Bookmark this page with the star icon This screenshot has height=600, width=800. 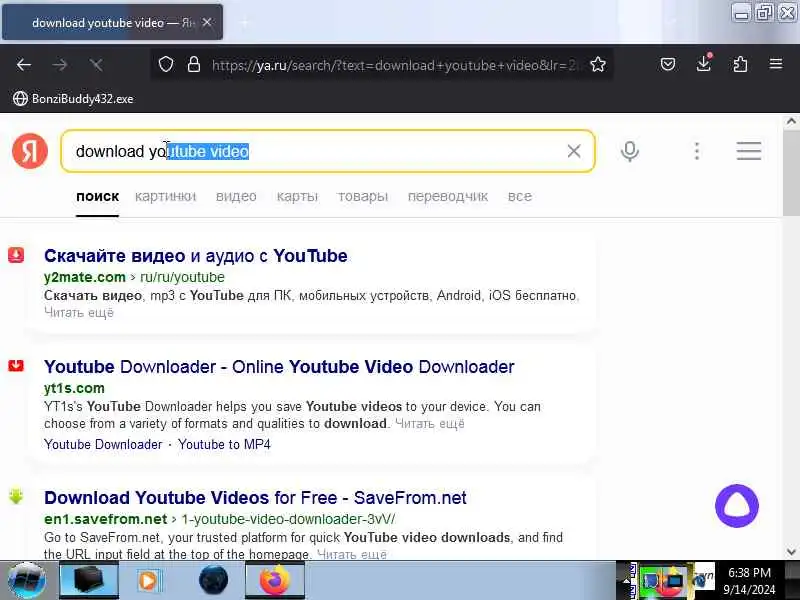pyautogui.click(x=598, y=65)
